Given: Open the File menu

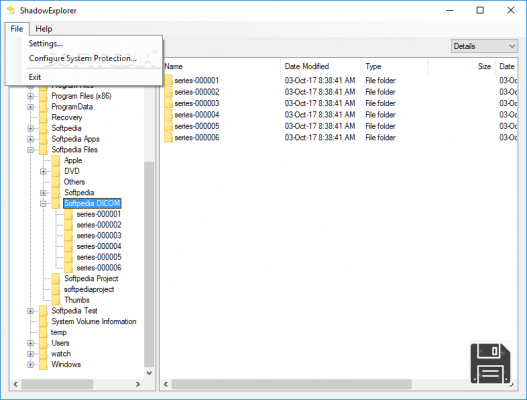Looking at the screenshot, I should [x=17, y=29].
